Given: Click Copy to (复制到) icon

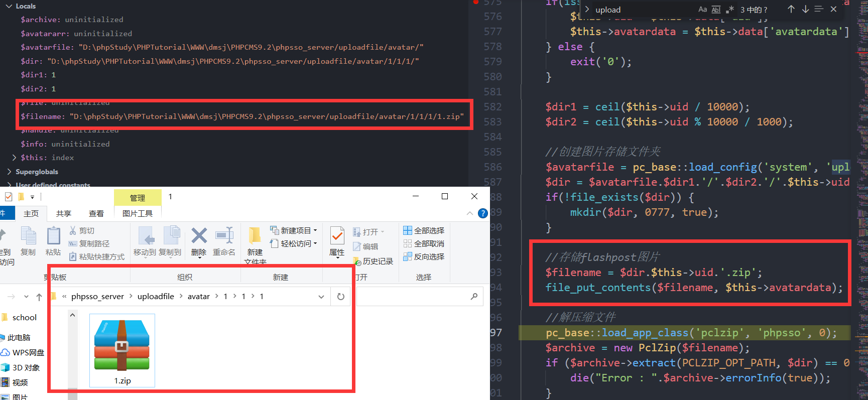Looking at the screenshot, I should [x=170, y=241].
